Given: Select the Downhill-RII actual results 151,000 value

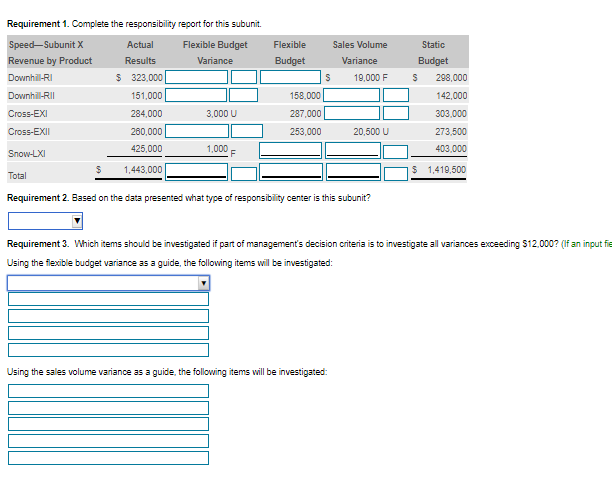Looking at the screenshot, I should [x=146, y=96].
